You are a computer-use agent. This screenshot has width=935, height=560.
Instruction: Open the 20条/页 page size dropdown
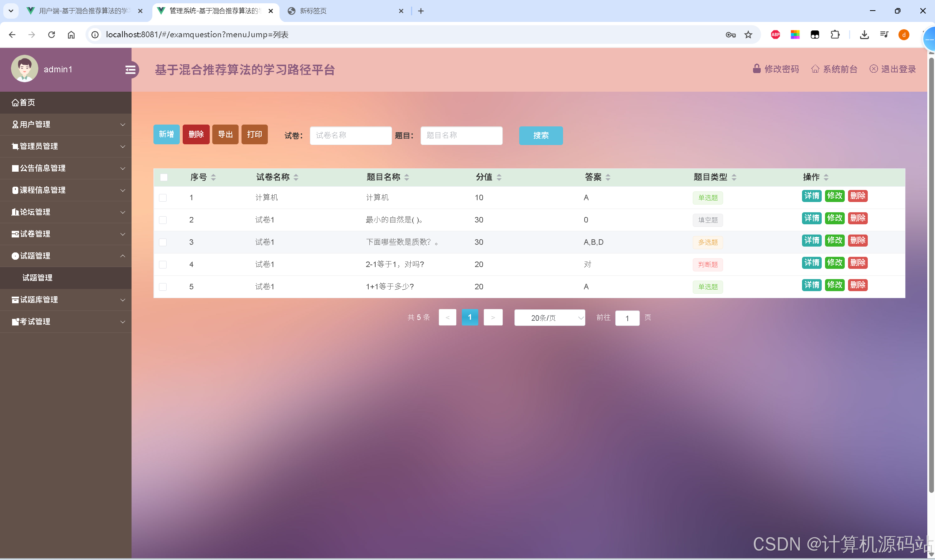point(550,318)
